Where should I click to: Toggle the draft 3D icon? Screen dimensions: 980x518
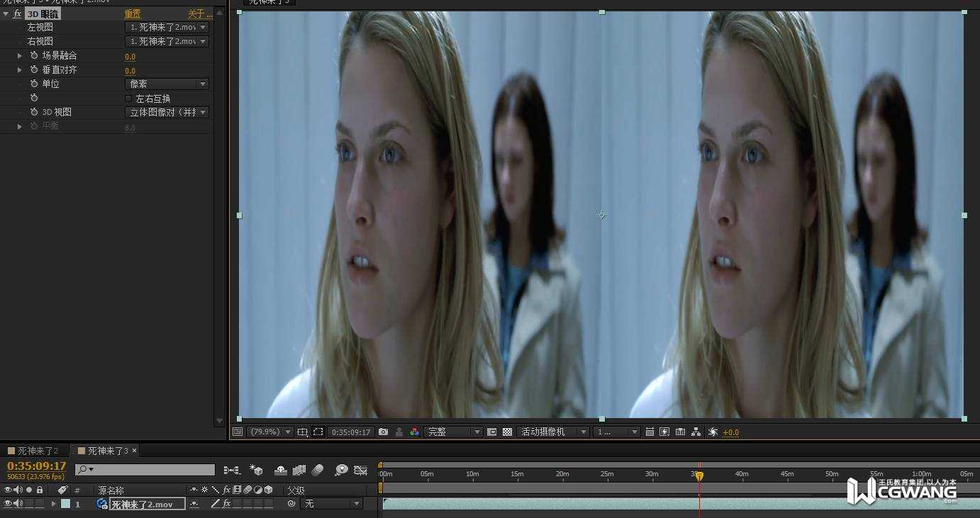(256, 470)
